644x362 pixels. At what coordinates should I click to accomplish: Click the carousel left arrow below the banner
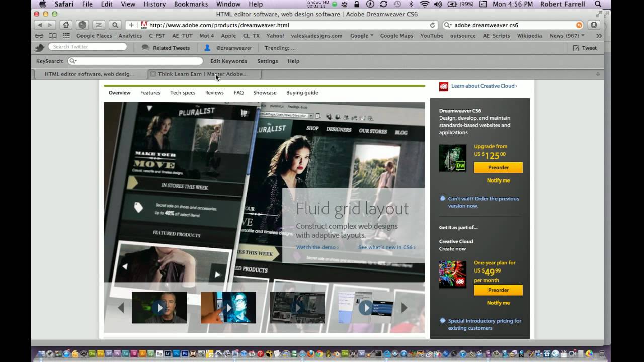(121, 308)
